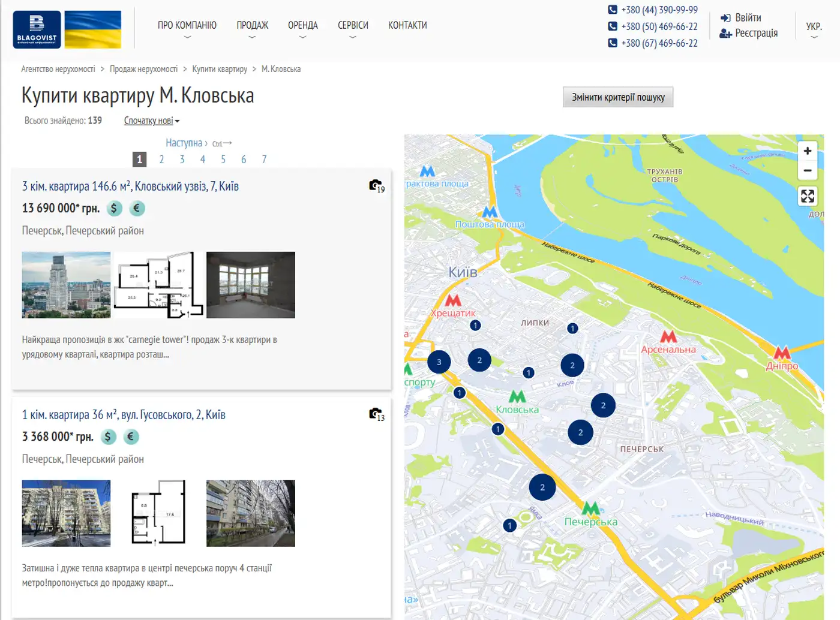Show dollar price for 36 m² apartment
Image resolution: width=840 pixels, height=620 pixels.
[108, 437]
